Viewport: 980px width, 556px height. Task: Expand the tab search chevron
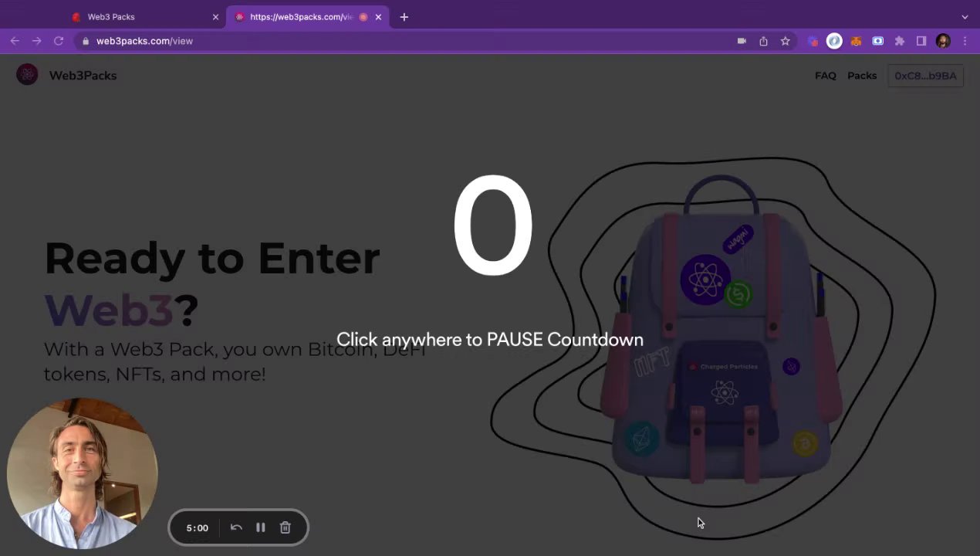[965, 17]
